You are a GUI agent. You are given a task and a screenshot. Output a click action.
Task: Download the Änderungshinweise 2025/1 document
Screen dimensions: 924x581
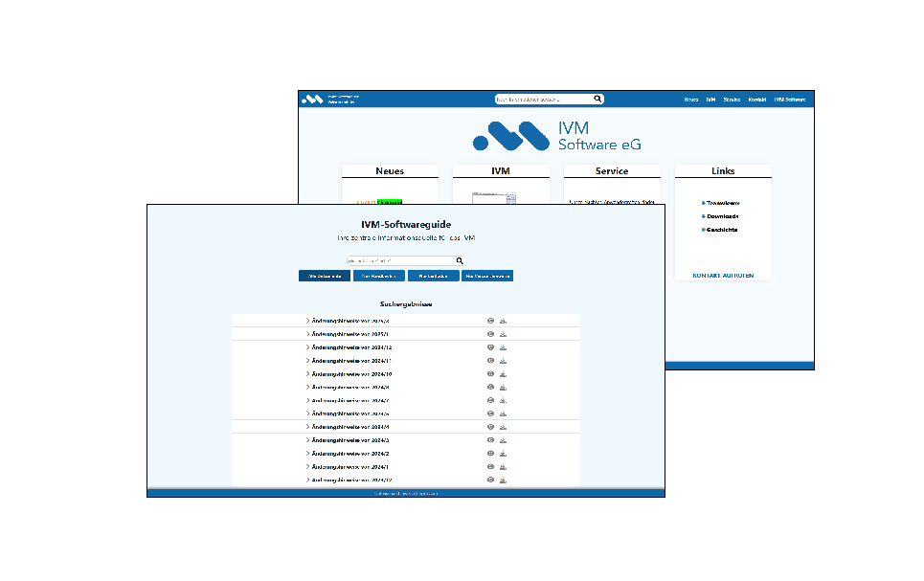[x=504, y=334]
